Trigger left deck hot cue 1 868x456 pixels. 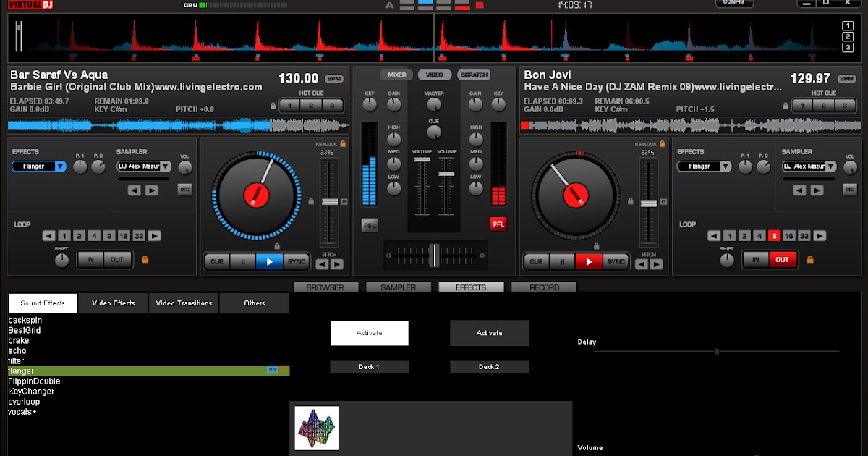(290, 106)
